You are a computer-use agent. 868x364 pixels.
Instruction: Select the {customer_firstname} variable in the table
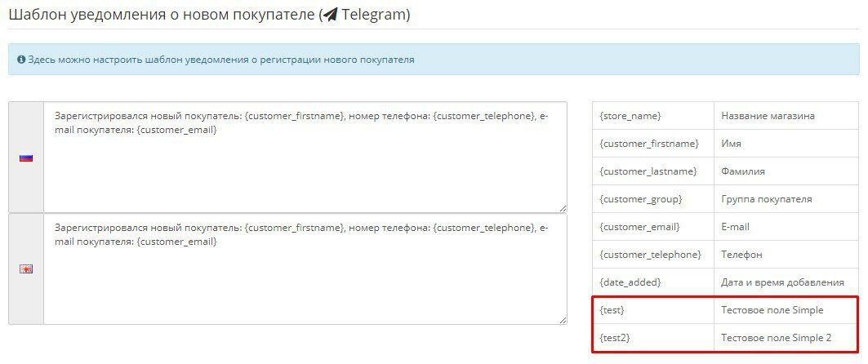click(649, 144)
